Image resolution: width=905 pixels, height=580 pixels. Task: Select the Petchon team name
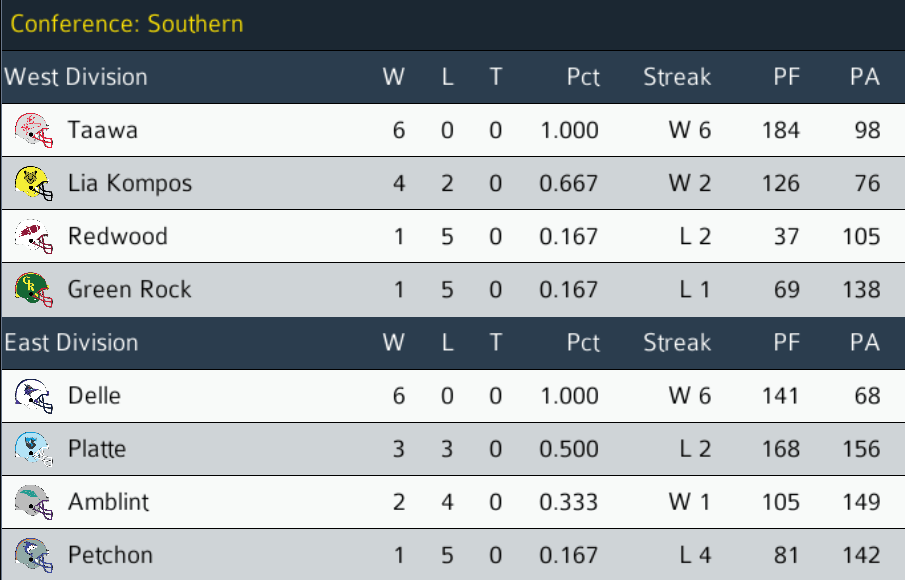[110, 555]
